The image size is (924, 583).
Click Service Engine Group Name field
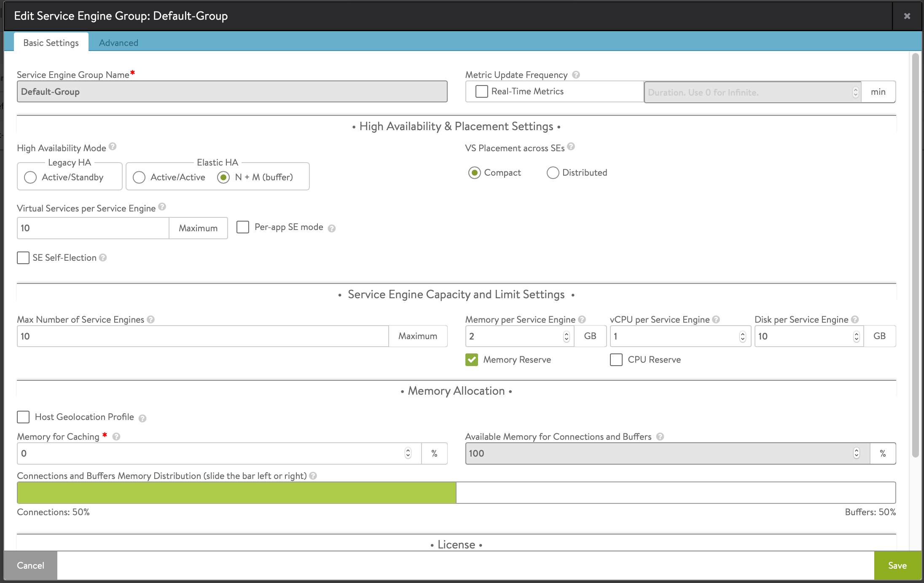232,91
